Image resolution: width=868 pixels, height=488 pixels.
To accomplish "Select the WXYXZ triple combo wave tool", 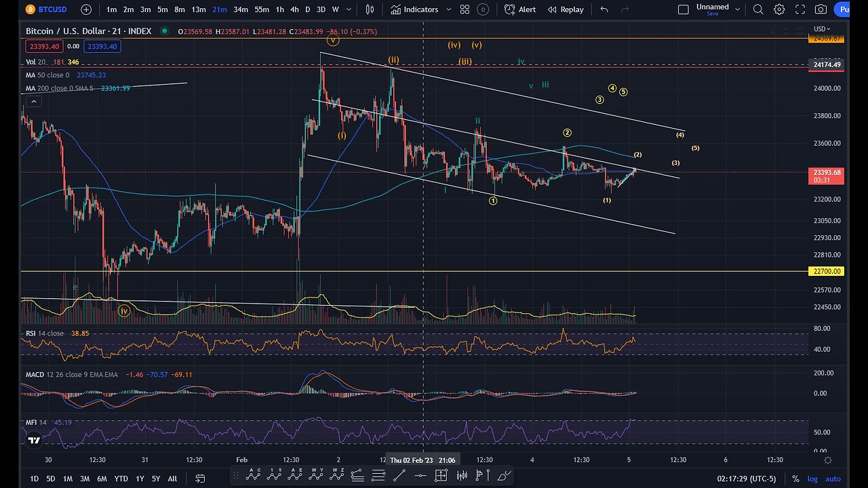I will [337, 476].
